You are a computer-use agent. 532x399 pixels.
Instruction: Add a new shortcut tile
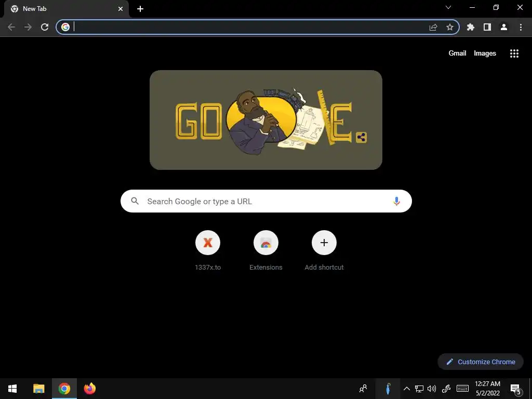tap(324, 250)
